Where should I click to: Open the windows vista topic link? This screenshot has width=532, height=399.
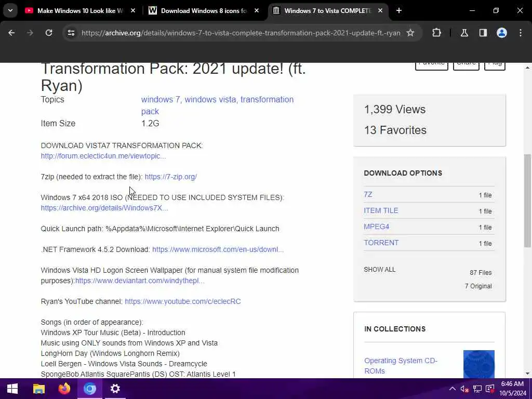click(x=211, y=99)
